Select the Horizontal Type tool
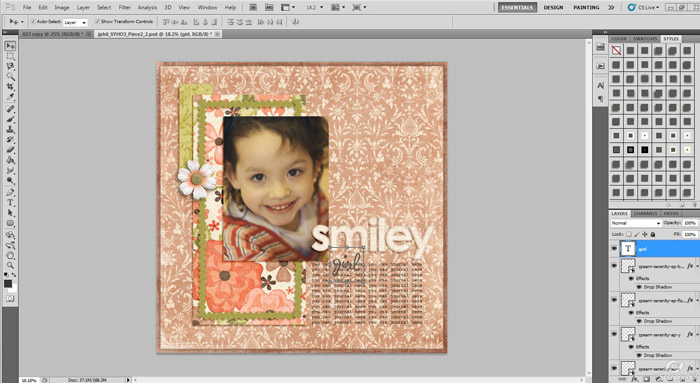This screenshot has height=383, width=700. [10, 203]
